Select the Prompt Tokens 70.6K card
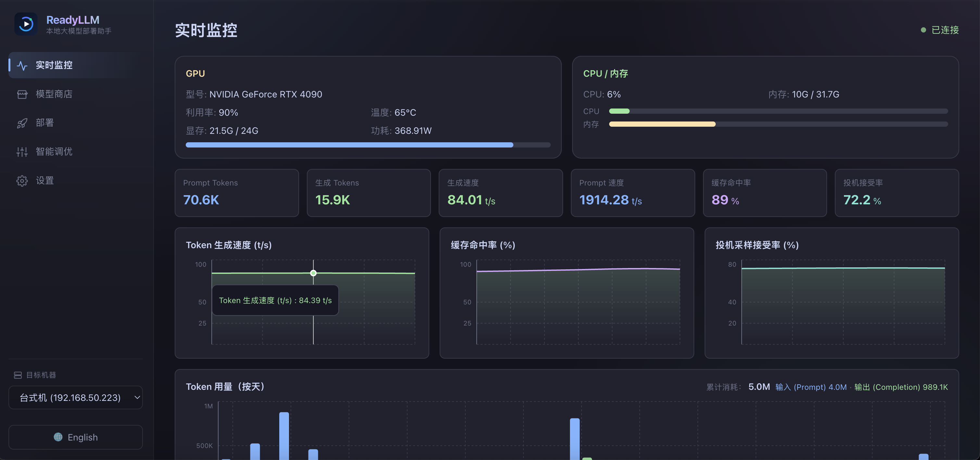This screenshot has width=980, height=460. 237,193
